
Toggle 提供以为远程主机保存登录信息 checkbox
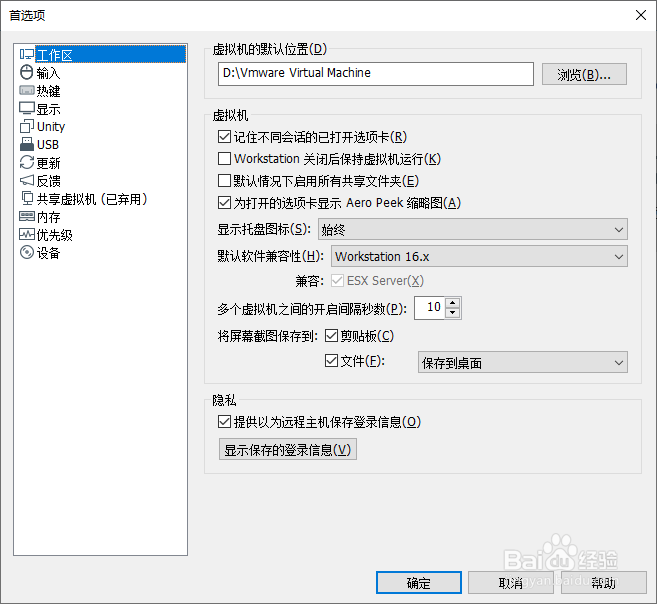click(224, 421)
